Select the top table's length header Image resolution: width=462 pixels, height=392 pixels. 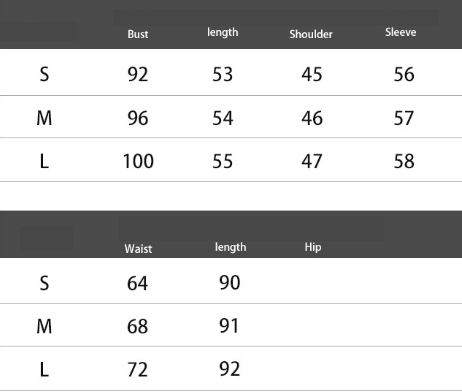tap(222, 32)
